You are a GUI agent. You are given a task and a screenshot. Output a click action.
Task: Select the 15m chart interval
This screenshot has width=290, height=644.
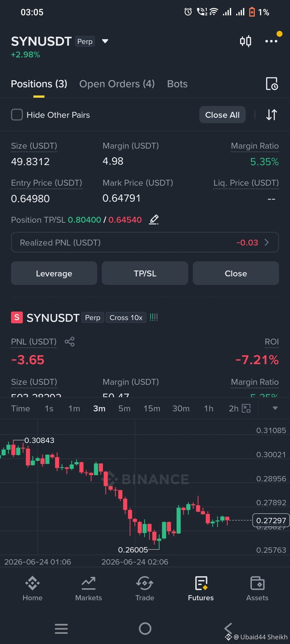point(152,408)
